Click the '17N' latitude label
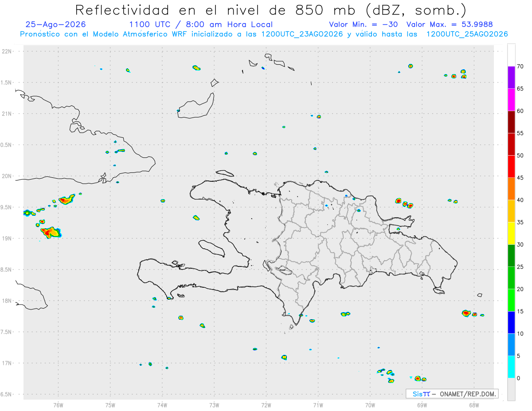The height and width of the screenshot is (411, 532). 8,363
